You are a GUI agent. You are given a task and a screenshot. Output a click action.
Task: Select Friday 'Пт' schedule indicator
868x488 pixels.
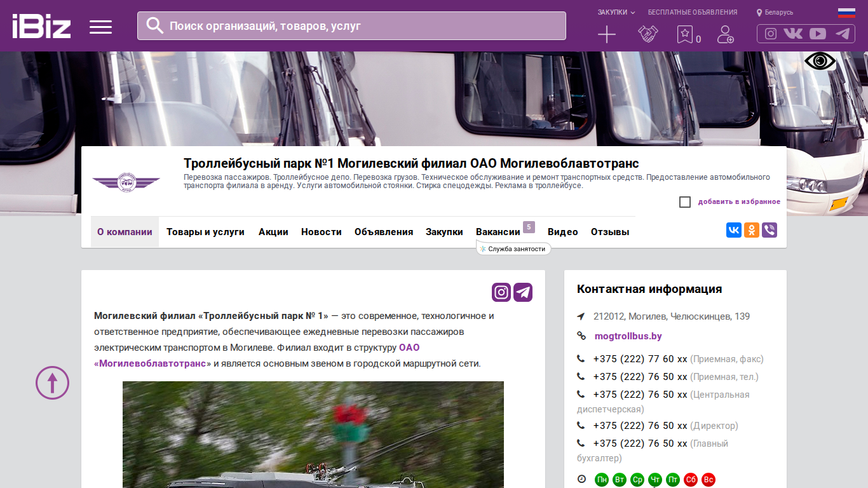pos(673,480)
